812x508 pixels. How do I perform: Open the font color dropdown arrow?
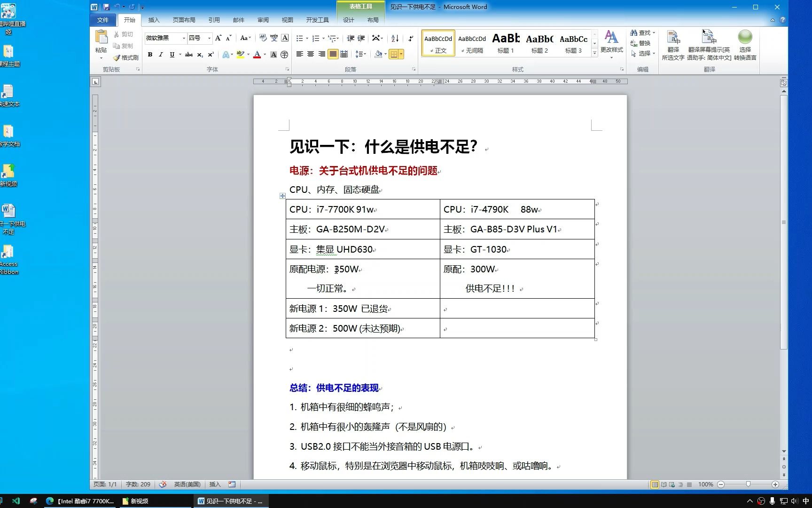[x=265, y=55]
